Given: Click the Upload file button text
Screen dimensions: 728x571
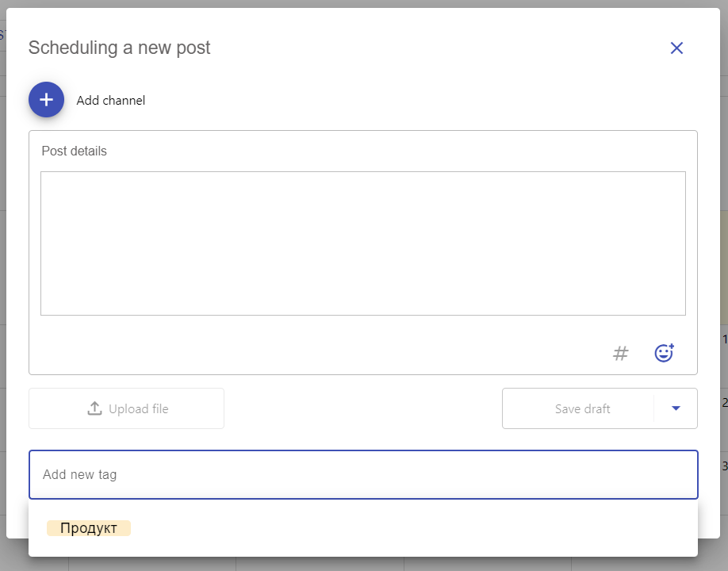Looking at the screenshot, I should tap(138, 409).
